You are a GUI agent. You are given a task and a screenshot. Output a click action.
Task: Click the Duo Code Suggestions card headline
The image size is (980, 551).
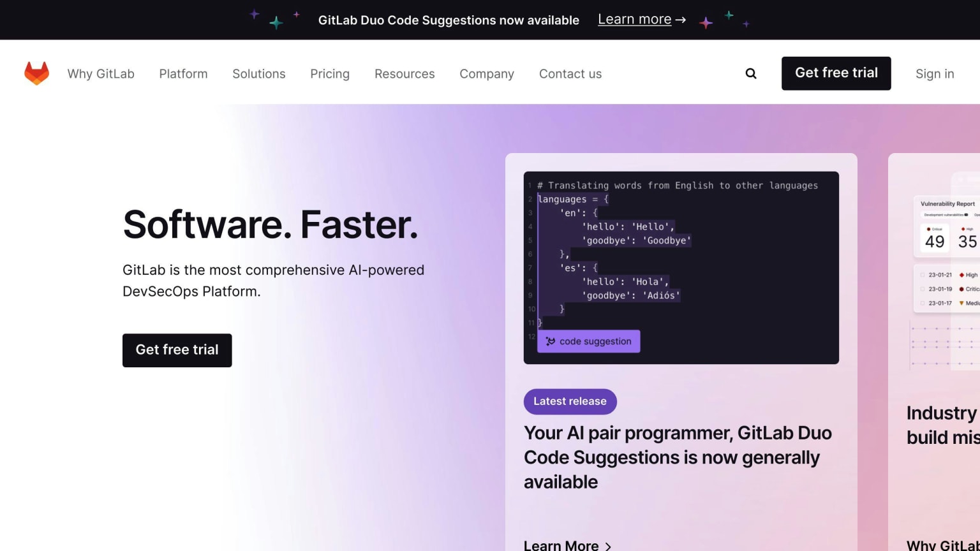(x=678, y=457)
